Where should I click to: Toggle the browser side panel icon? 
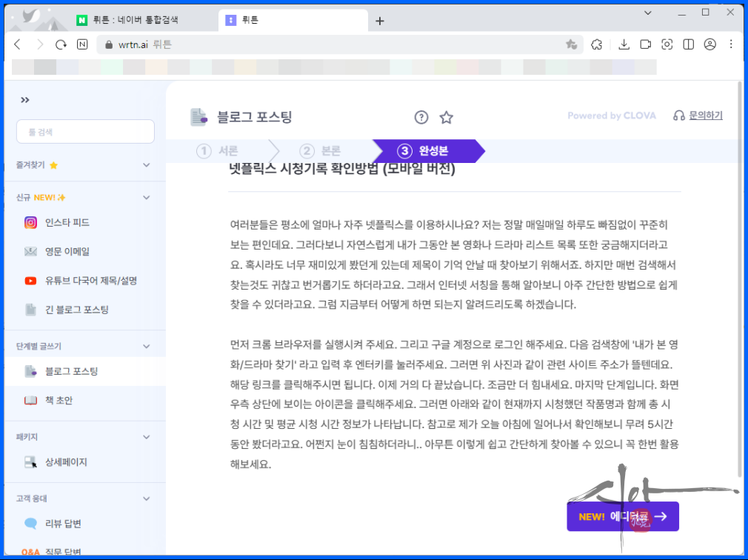pos(688,44)
